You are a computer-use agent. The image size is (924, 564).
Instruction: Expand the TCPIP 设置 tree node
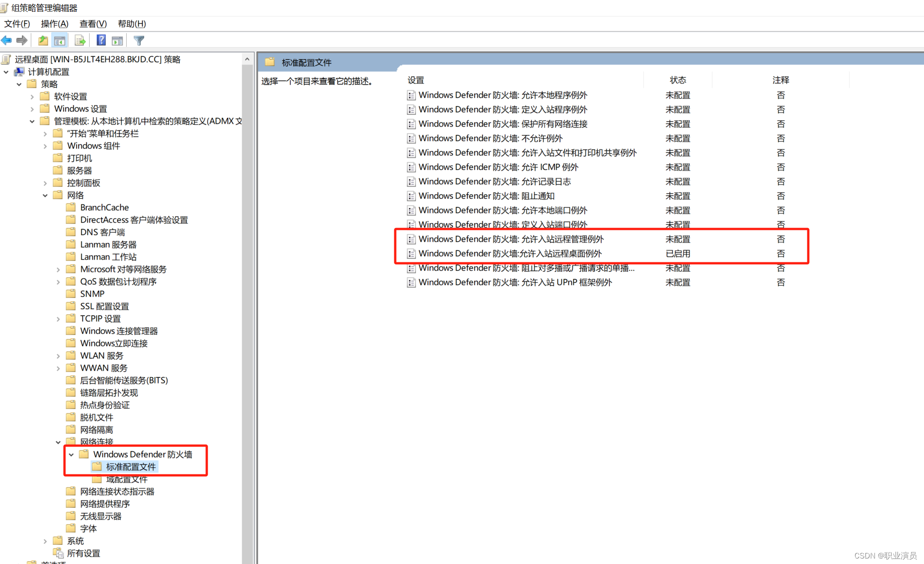click(x=58, y=319)
